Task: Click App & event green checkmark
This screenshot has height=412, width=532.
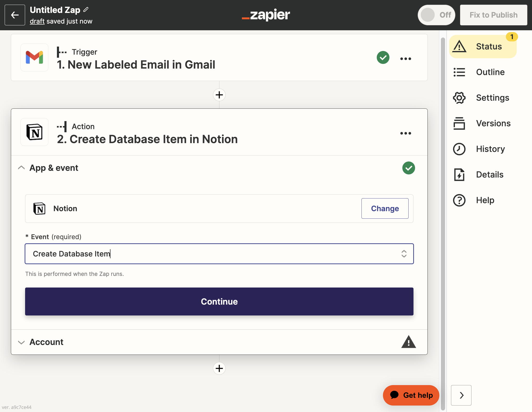Action: pos(409,168)
